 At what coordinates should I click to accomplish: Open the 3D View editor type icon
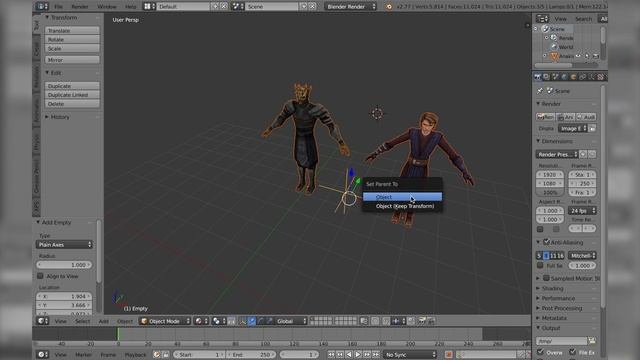tap(42, 321)
